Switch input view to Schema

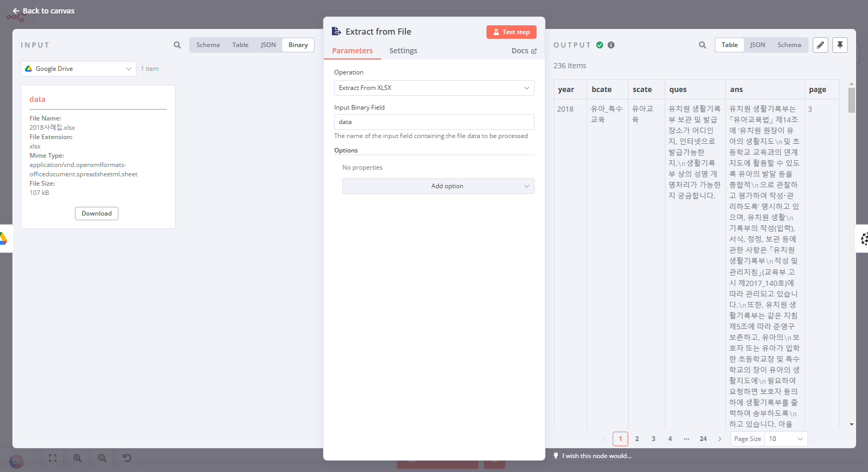[x=208, y=45]
